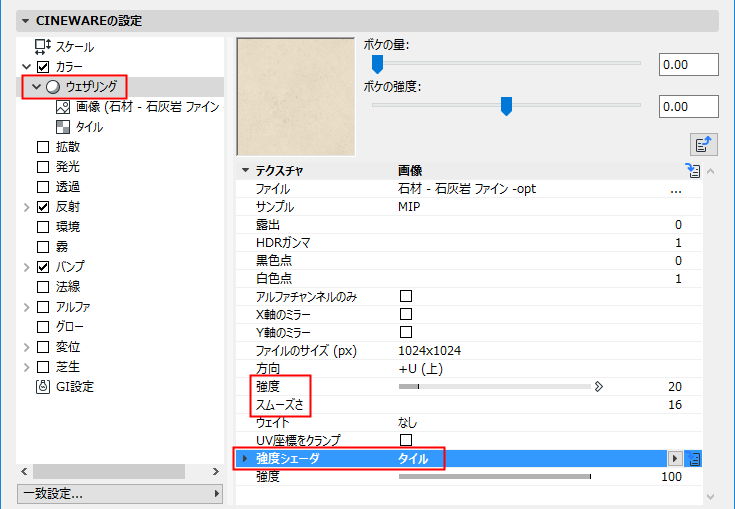Click the 石材 - 石灰岩 ファイン -opt filename
Screen dimensions: 735x509
click(467, 189)
